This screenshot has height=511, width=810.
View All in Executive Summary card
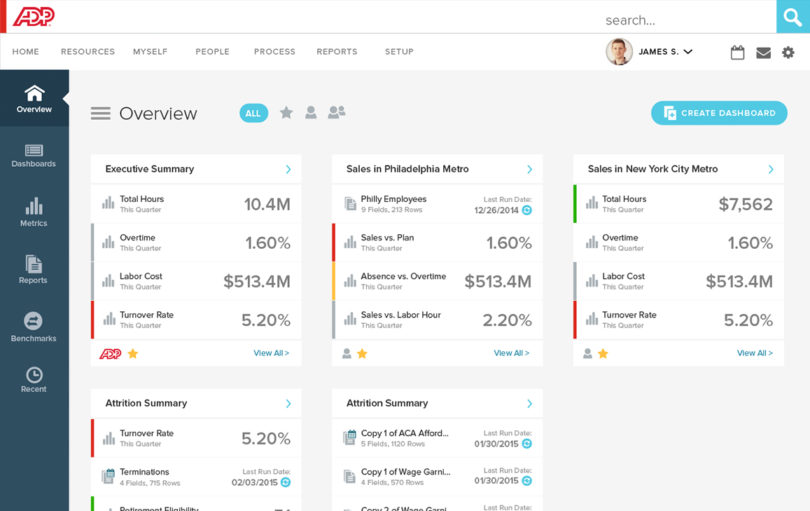point(271,353)
